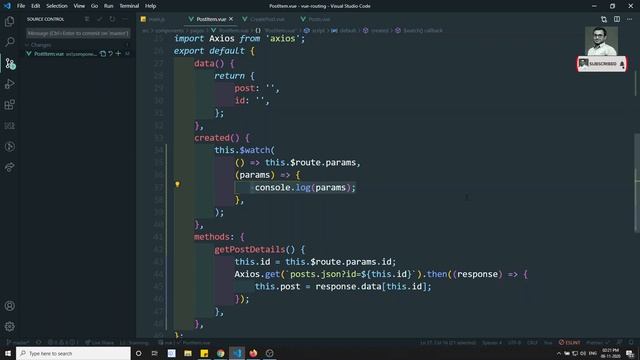Screen dimensions: 640x360
Task: Click the Spaces indentation status item
Action: [492, 342]
